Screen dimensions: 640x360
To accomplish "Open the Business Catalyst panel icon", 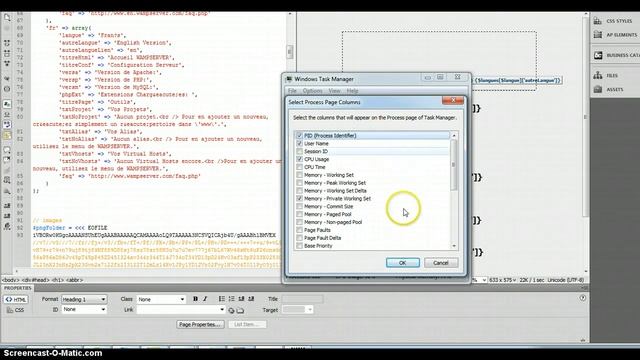I will (598, 55).
